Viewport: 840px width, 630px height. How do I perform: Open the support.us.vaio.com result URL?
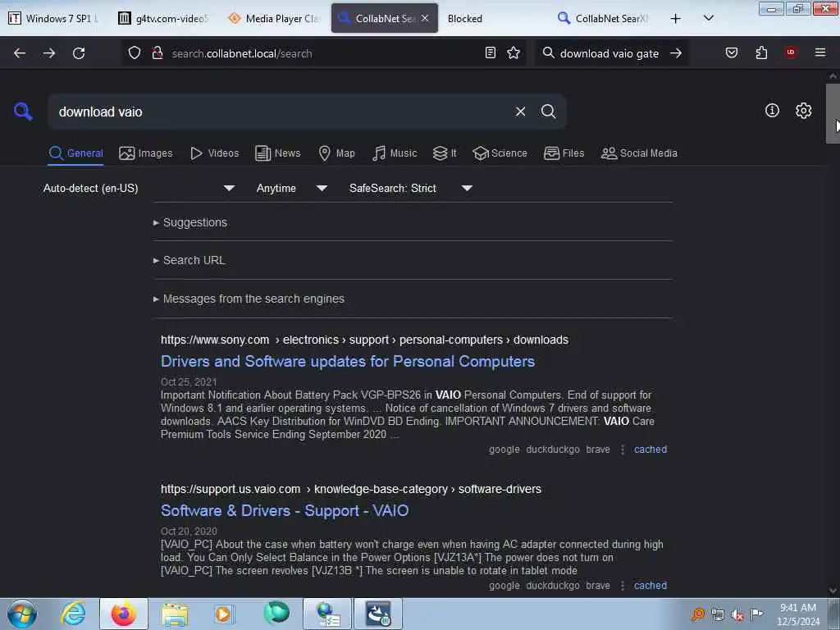click(x=351, y=489)
